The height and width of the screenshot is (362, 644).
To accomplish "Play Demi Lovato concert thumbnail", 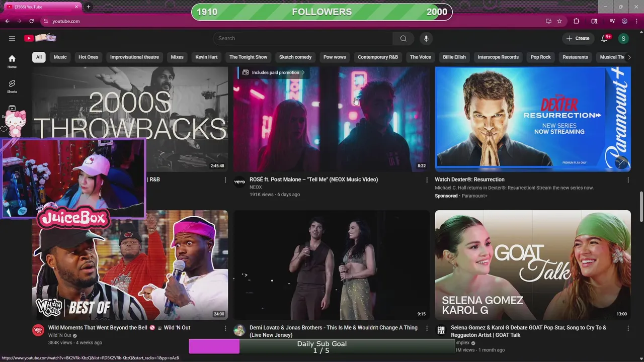I will [332, 265].
